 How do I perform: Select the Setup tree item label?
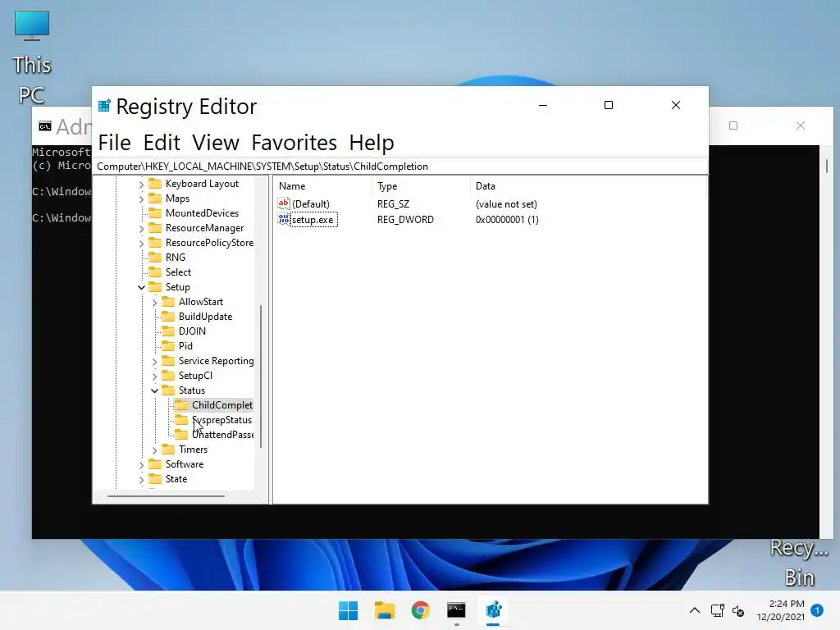coord(177,287)
